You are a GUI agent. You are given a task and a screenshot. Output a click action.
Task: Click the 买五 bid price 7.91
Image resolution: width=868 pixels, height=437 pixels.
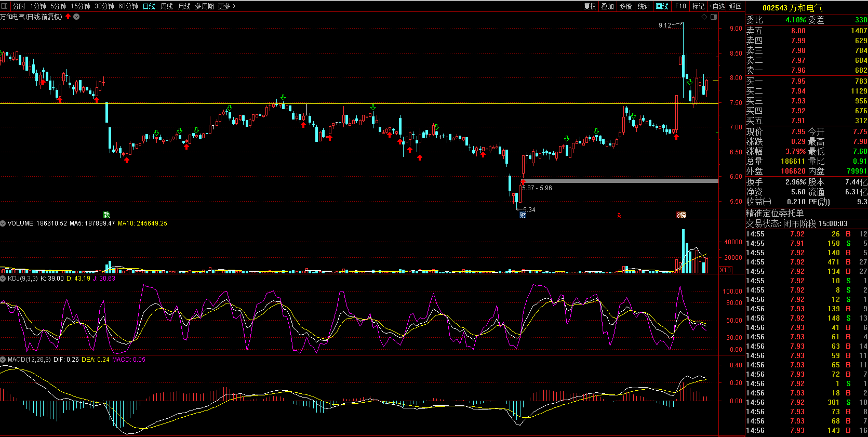(798, 121)
